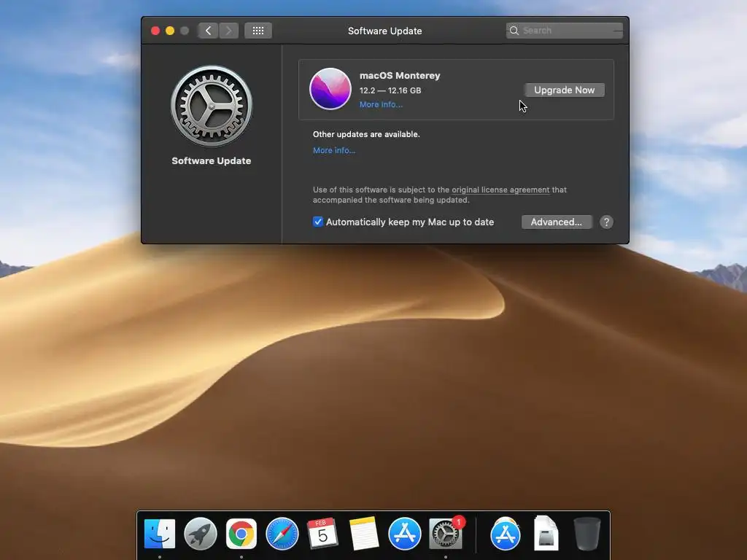Click the help question mark button
The image size is (747, 560).
click(606, 222)
